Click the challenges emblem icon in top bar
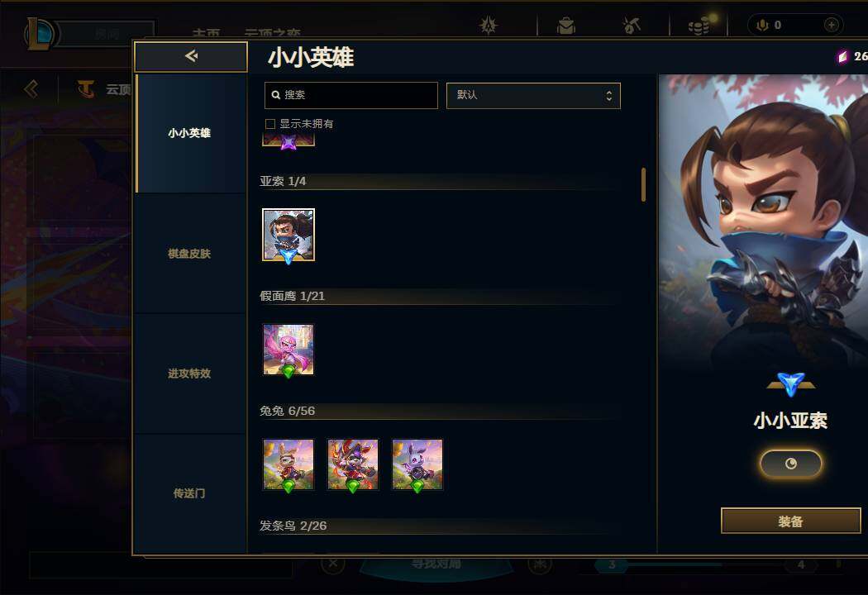The height and width of the screenshot is (595, 868). 489,26
